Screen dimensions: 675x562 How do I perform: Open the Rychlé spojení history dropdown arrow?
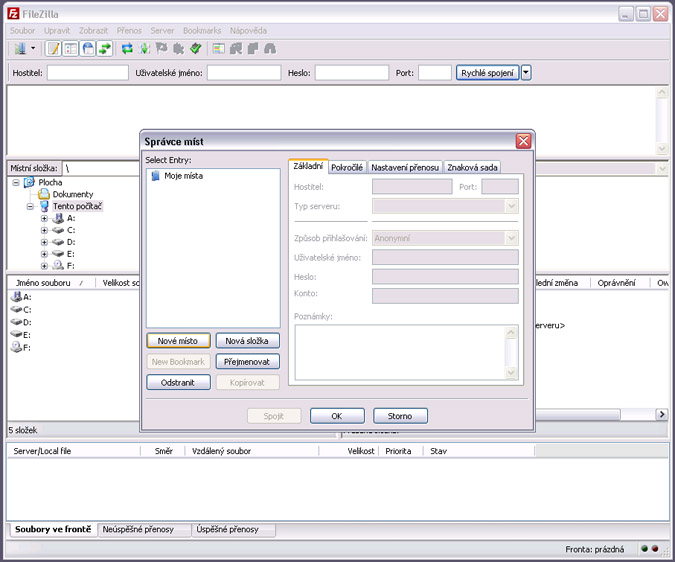(527, 73)
